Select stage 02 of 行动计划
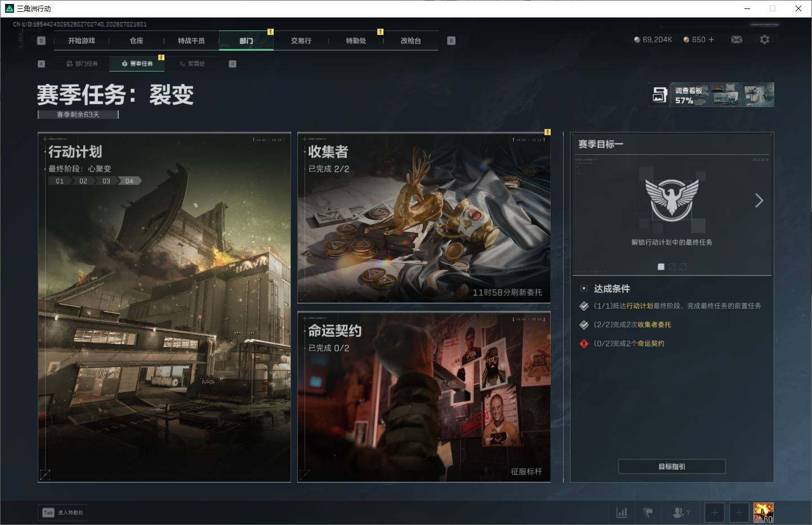Screen dimensions: 812x525 (83, 181)
